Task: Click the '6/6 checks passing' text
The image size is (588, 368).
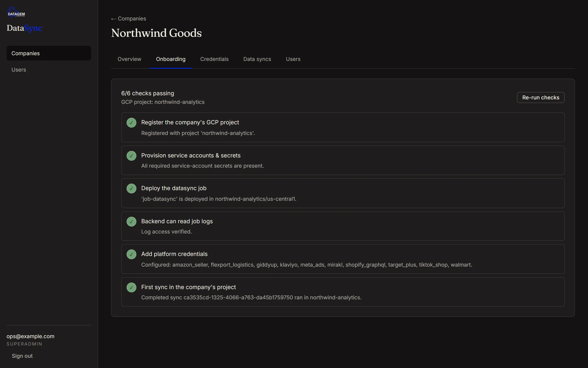Action: pyautogui.click(x=148, y=93)
